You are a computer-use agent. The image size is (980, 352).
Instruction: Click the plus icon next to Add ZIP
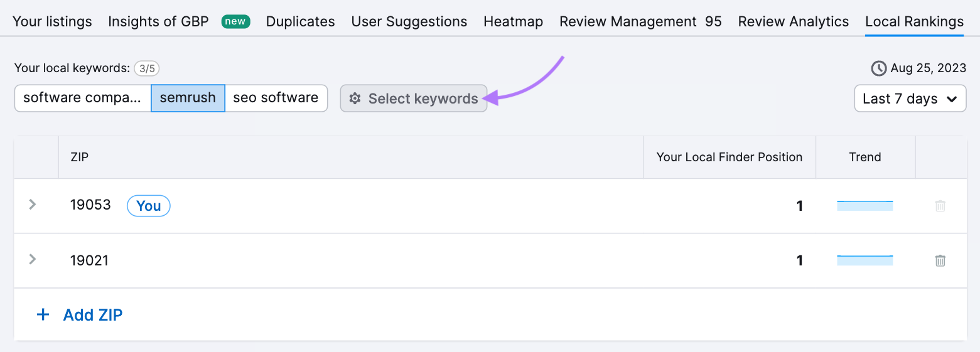[43, 315]
